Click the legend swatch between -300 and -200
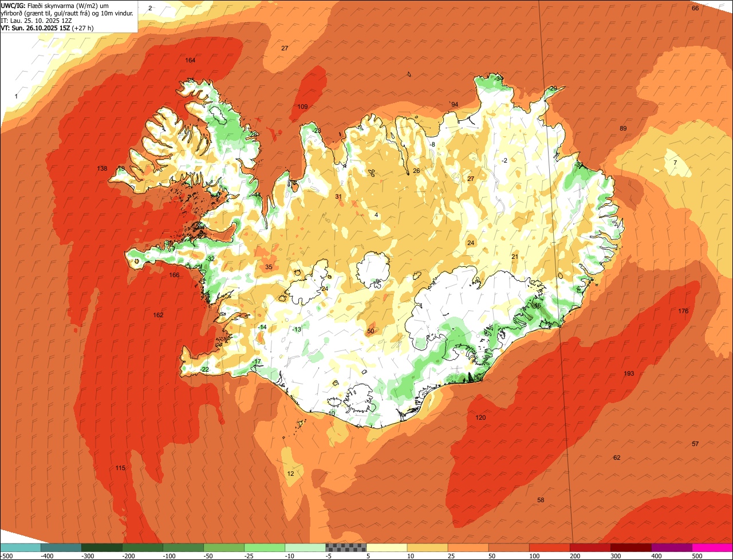 point(102,547)
